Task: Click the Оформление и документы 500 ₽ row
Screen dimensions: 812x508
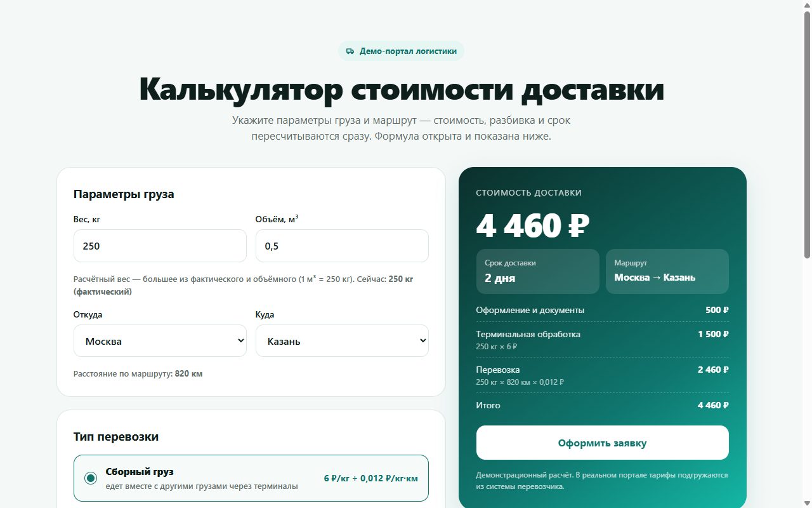Action: 602,310
